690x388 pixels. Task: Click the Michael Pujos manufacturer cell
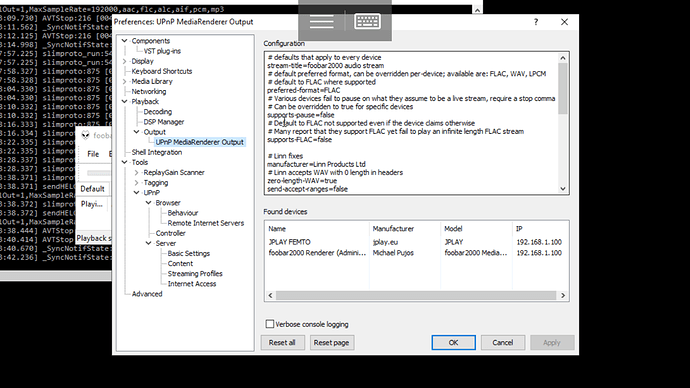pos(393,253)
